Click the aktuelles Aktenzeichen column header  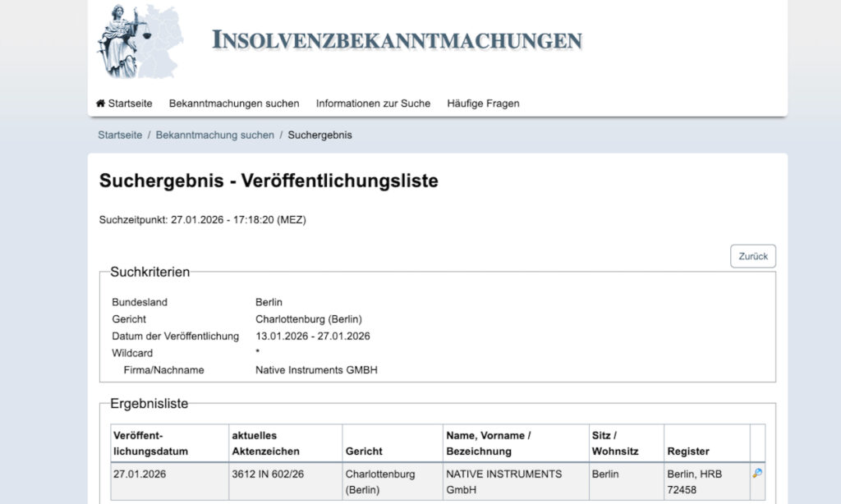(x=265, y=443)
